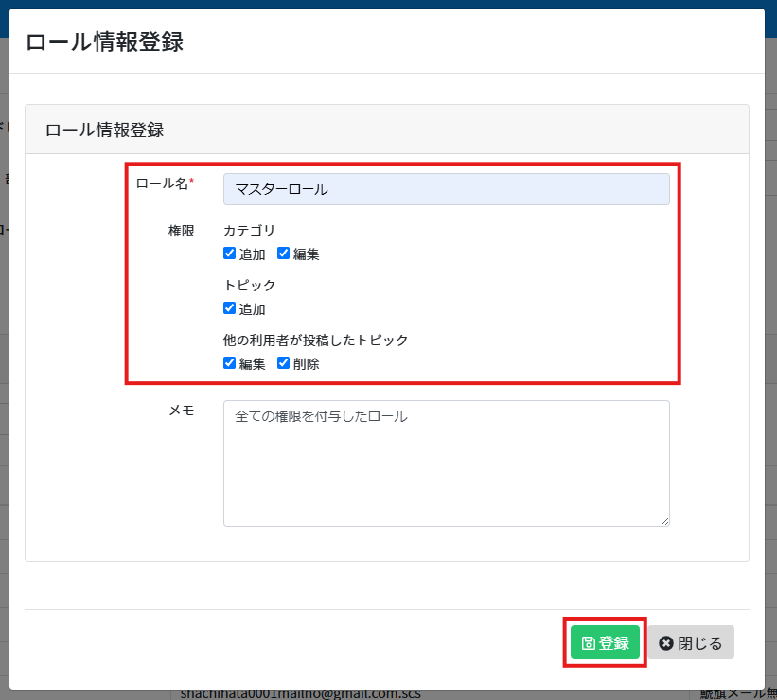
Task: Click the ロール情報登録 panel header
Action: pyautogui.click(x=105, y=130)
